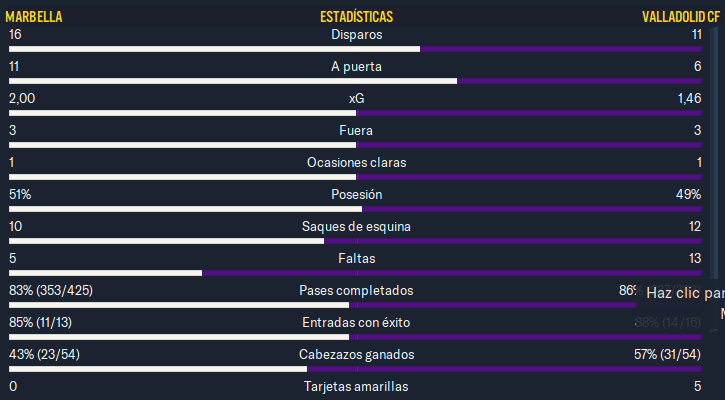Click the Cabezazos ganados label
725x400 pixels.
[356, 354]
